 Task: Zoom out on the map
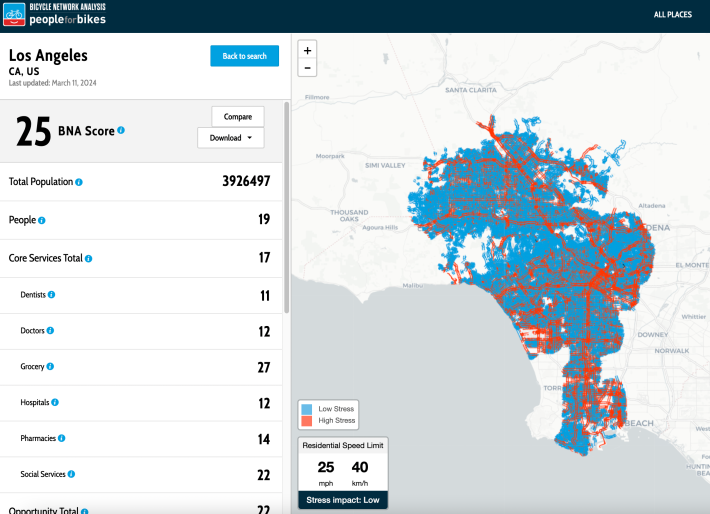click(307, 68)
